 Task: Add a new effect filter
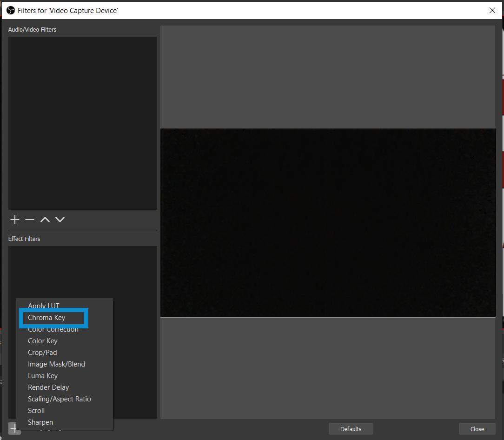[x=14, y=428]
